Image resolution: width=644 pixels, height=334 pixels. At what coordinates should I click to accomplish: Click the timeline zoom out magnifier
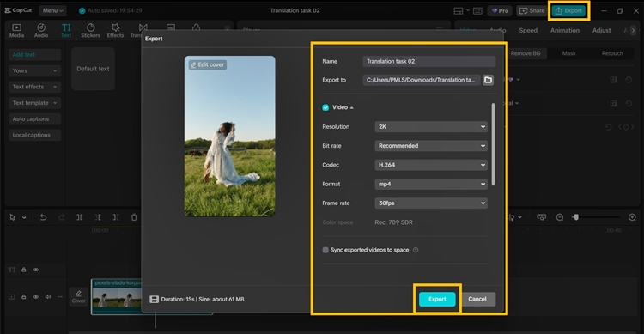(560, 217)
